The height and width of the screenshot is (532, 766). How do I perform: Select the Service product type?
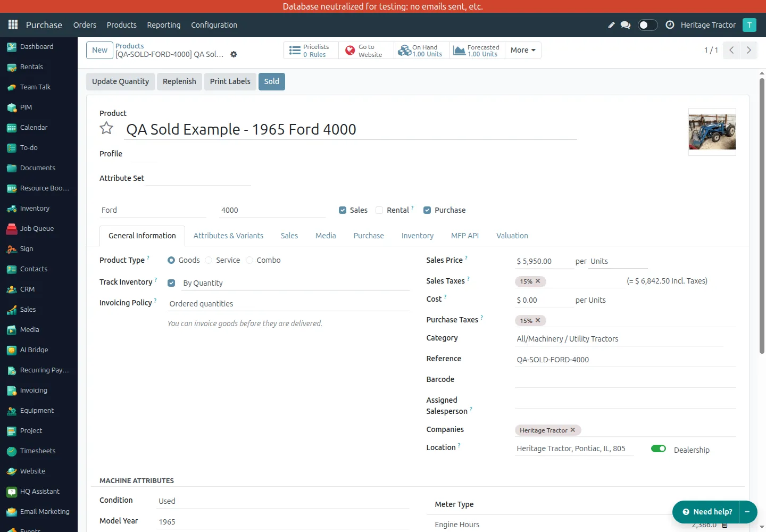pos(209,260)
